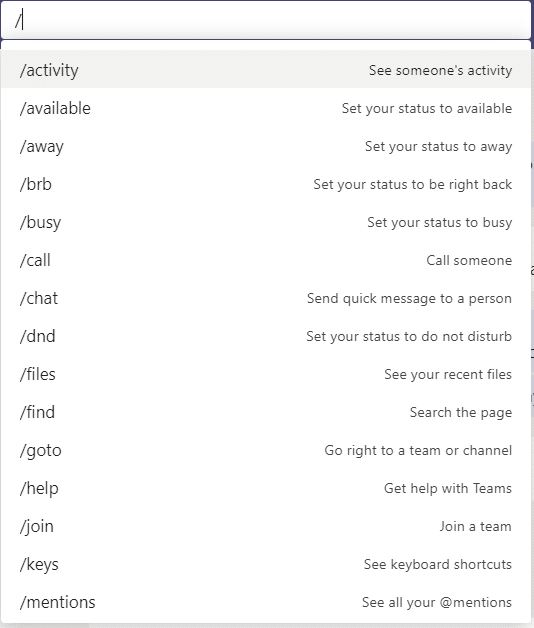Choose the /call command

[266, 260]
